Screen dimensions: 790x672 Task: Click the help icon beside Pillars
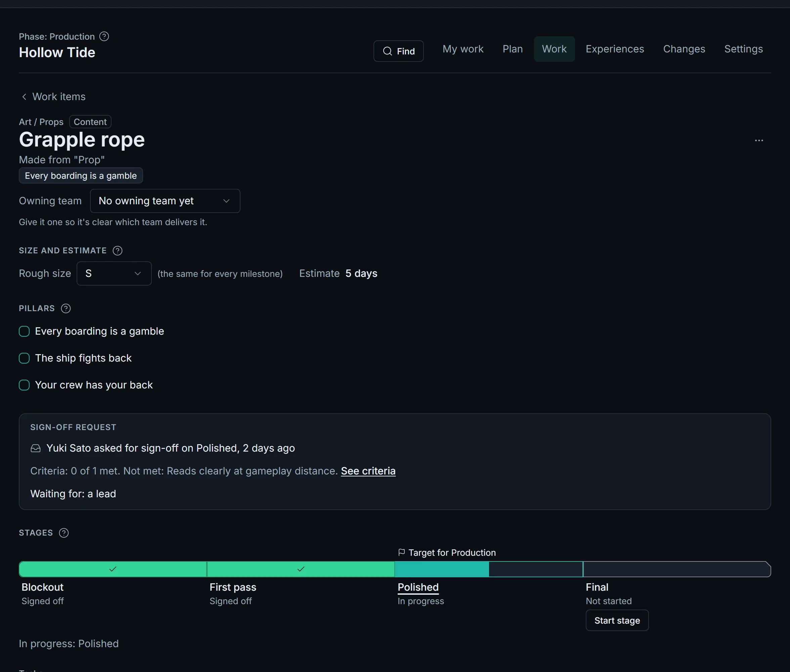(x=66, y=308)
